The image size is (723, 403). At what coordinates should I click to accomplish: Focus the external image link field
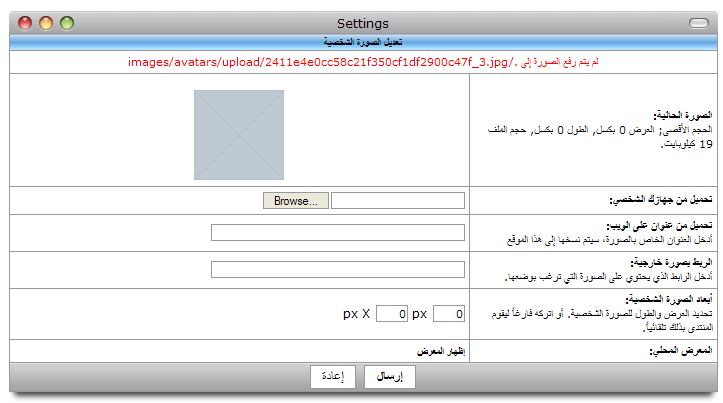pyautogui.click(x=338, y=269)
